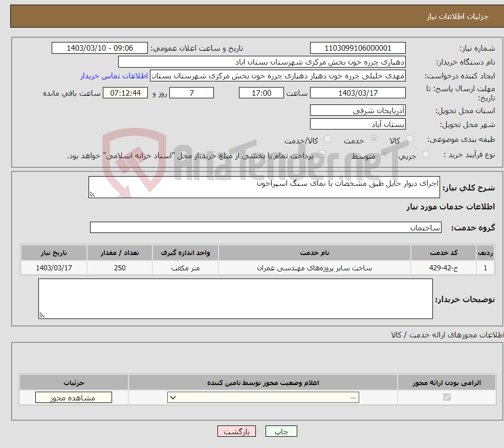This screenshot has height=448, width=504.
Task: Click the الزامی بودن ارائه مجوز header
Action: point(447,382)
